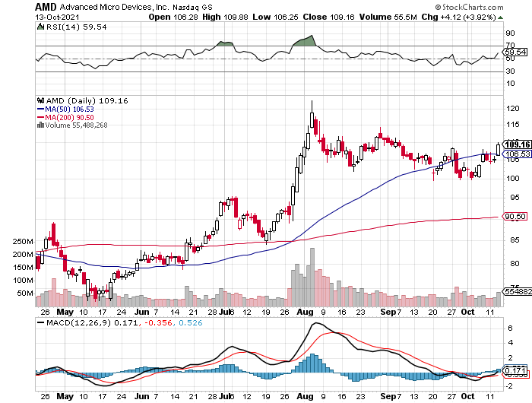Click the AMD ticker symbol in the header
The width and height of the screenshot is (532, 403).
[46, 7]
